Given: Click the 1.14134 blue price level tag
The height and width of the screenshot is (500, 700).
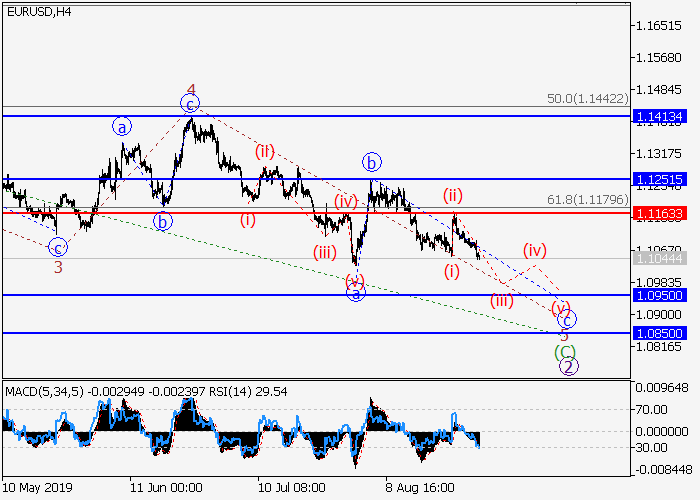Looking at the screenshot, I should coord(659,117).
